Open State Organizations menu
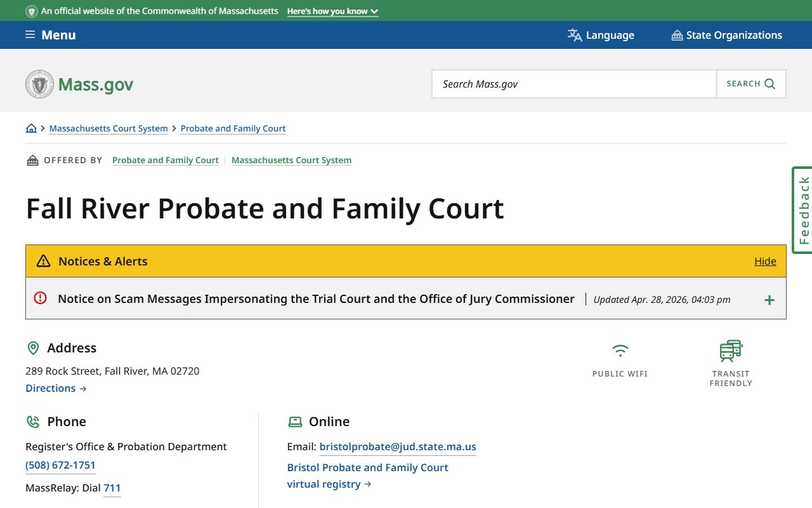 point(726,35)
